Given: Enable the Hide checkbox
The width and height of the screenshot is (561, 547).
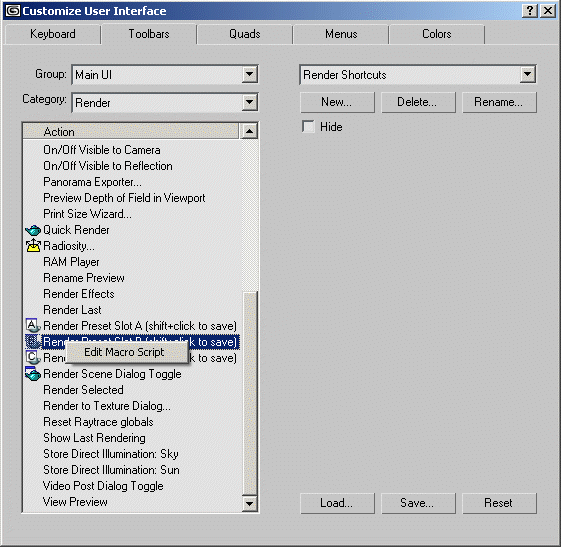Looking at the screenshot, I should coord(308,126).
